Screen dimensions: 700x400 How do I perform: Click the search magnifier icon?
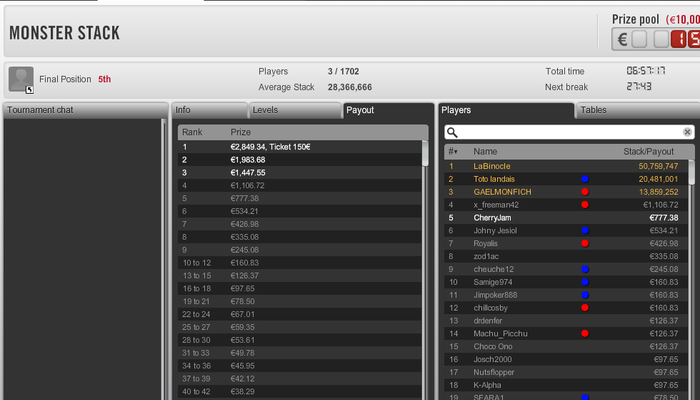coord(452,132)
